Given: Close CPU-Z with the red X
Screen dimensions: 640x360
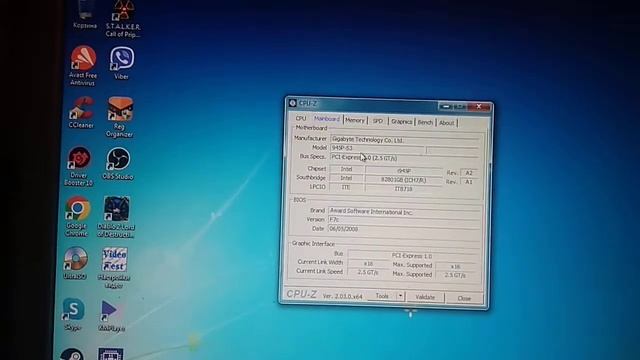Looking at the screenshot, I should click(479, 107).
